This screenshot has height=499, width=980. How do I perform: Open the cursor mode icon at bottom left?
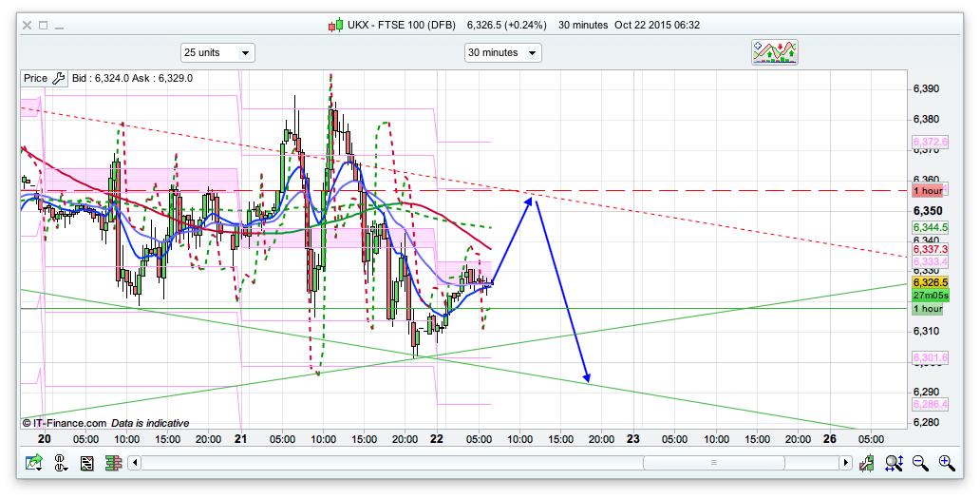pyautogui.click(x=61, y=463)
